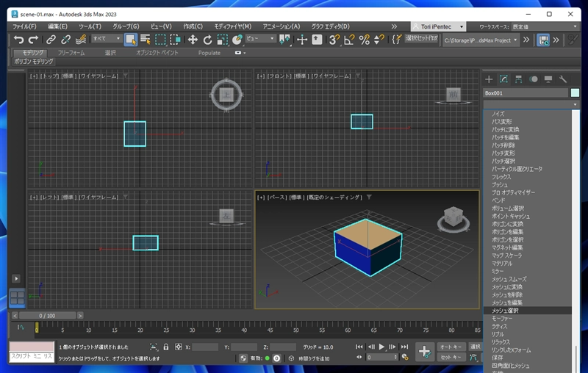Open the workspace 既定値 dropdown
Image resolution: width=588 pixels, height=373 pixels.
545,26
